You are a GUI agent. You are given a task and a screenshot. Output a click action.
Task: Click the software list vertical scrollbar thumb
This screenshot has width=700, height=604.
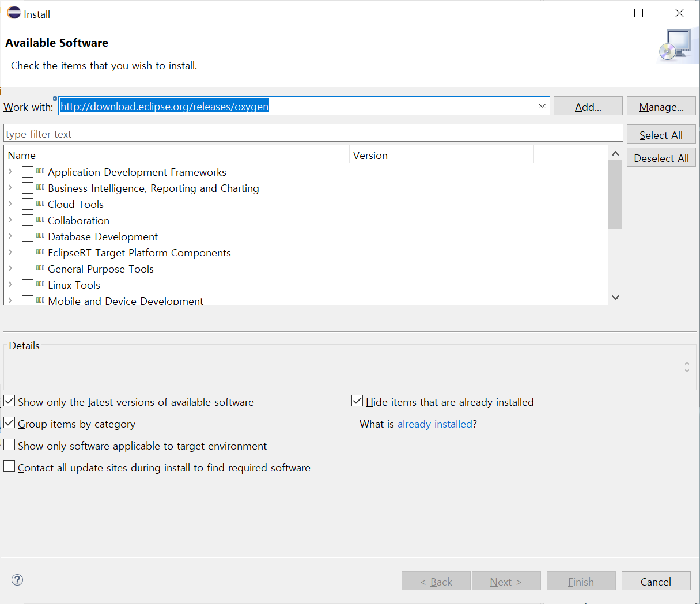pyautogui.click(x=615, y=195)
